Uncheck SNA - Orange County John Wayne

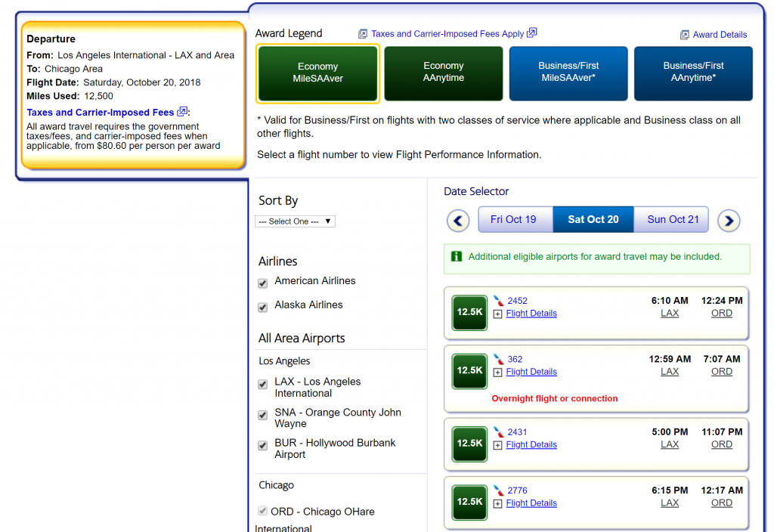pyautogui.click(x=262, y=415)
